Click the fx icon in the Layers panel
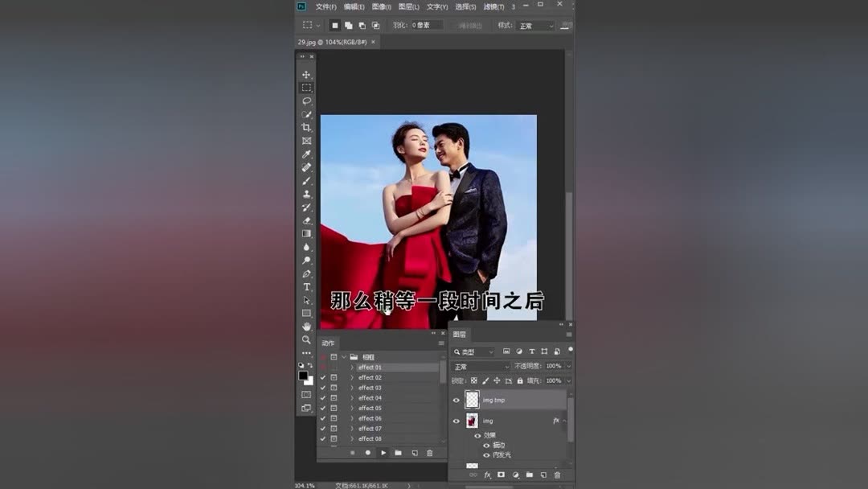This screenshot has height=489, width=868. coord(486,475)
